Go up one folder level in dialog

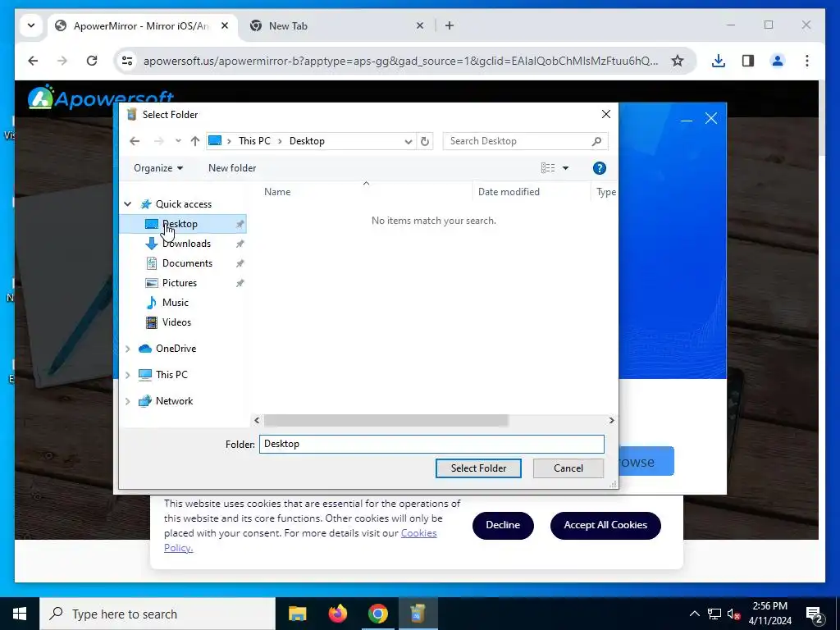pyautogui.click(x=195, y=141)
